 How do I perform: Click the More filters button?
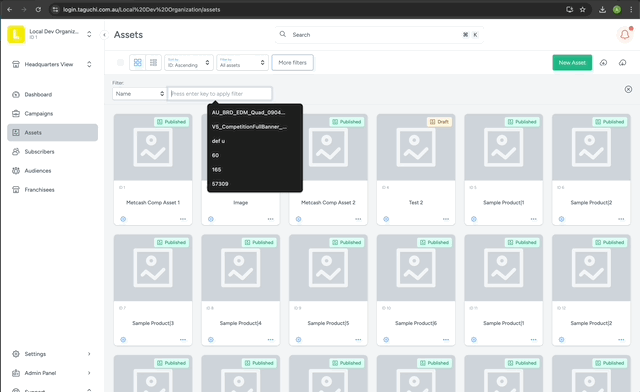292,62
